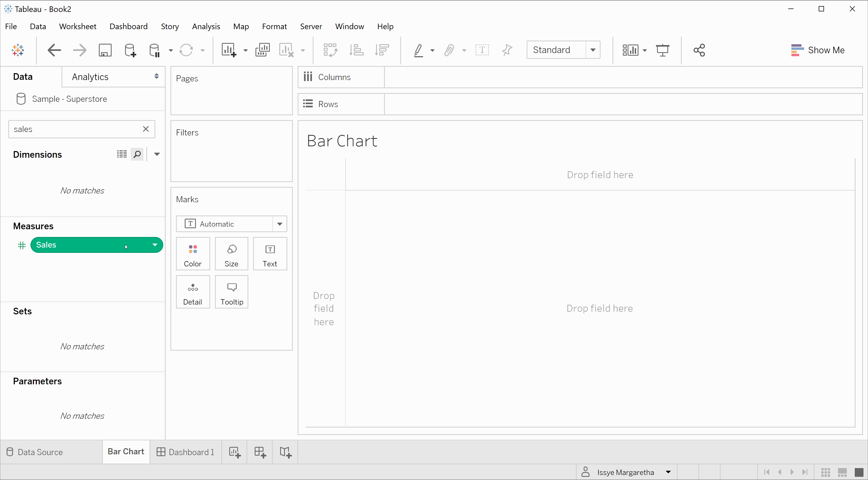868x480 pixels.
Task: Click the new worksheet icon
Action: coord(235,452)
